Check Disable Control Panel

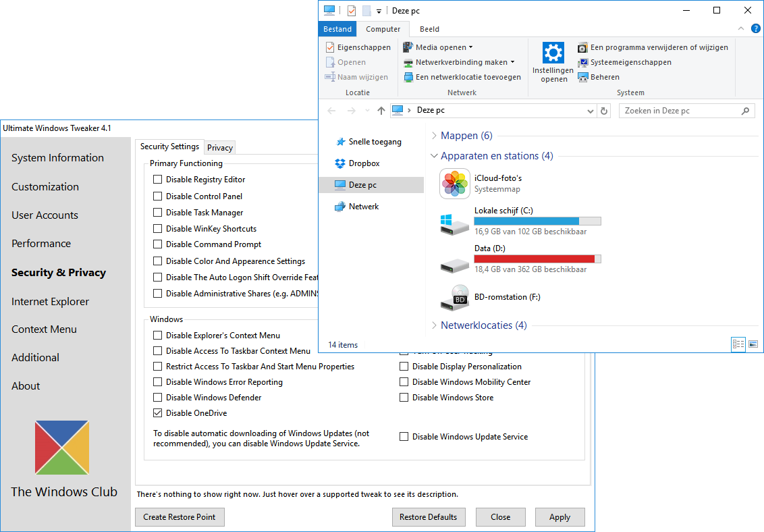click(157, 196)
